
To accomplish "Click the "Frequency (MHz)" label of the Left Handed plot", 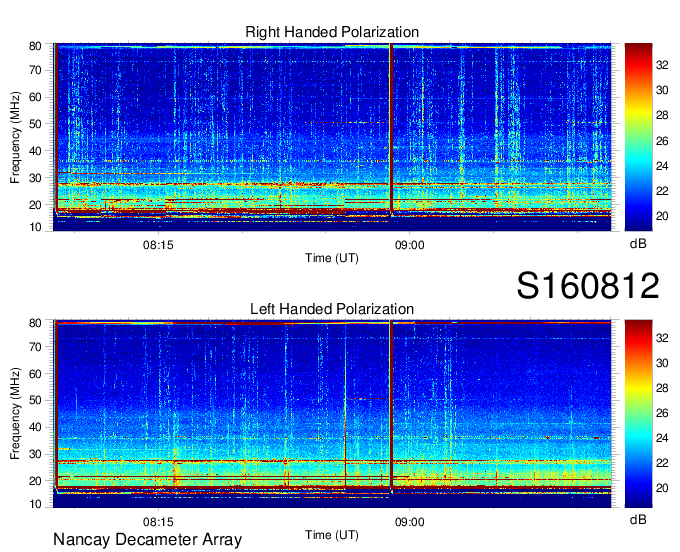I will click(15, 414).
